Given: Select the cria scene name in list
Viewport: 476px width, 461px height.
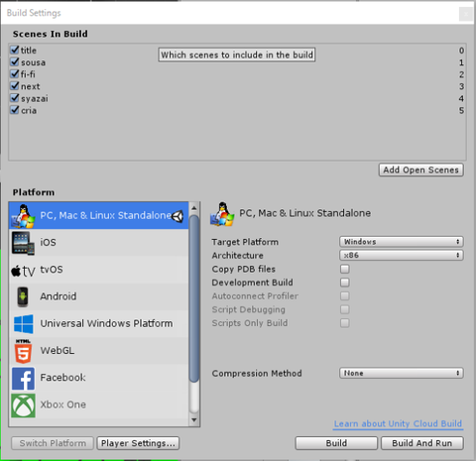Looking at the screenshot, I should pyautogui.click(x=29, y=110).
